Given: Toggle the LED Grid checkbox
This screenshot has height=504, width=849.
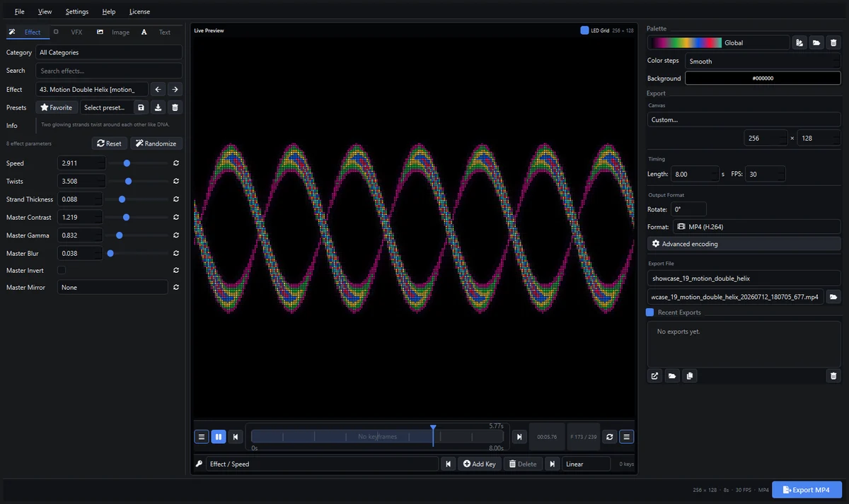Looking at the screenshot, I should 584,30.
